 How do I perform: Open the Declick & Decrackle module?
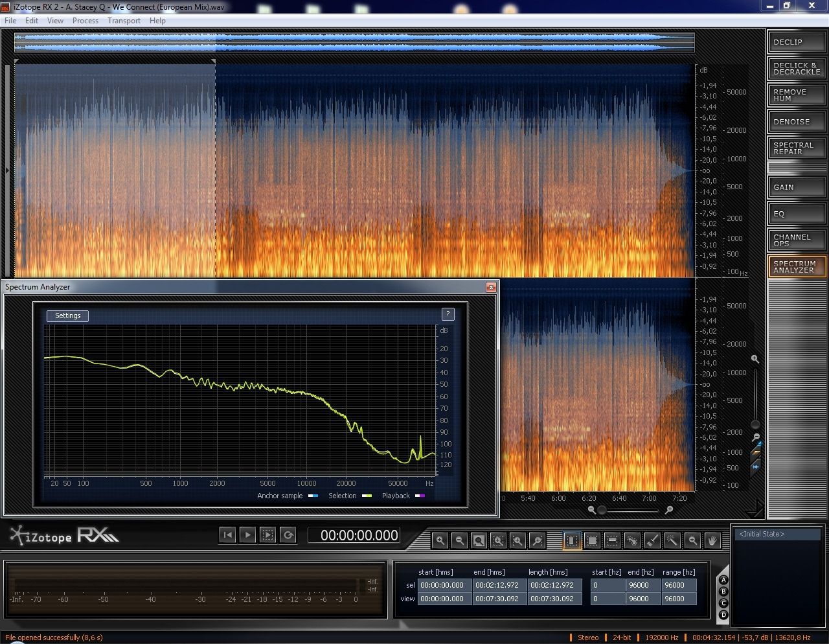point(797,69)
